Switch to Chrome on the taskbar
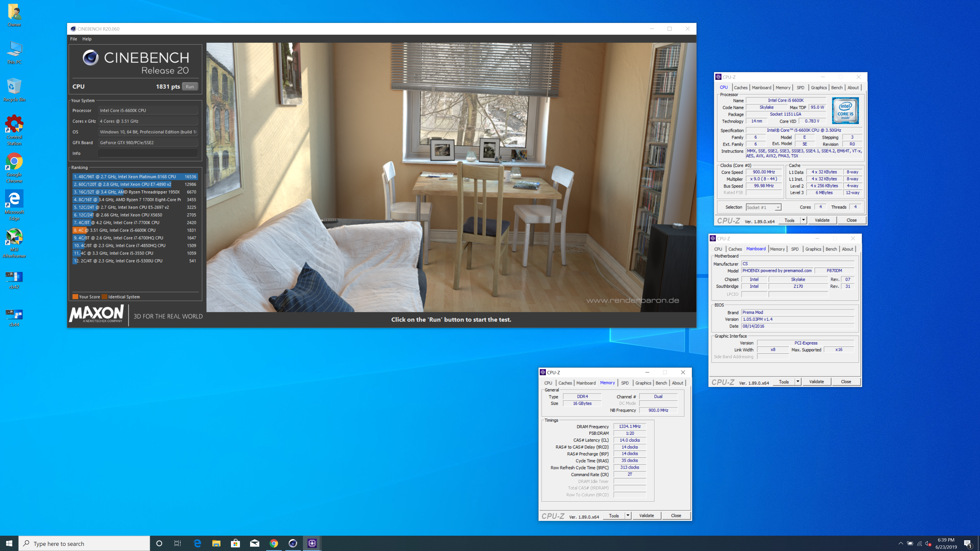980x551 pixels. coord(274,543)
